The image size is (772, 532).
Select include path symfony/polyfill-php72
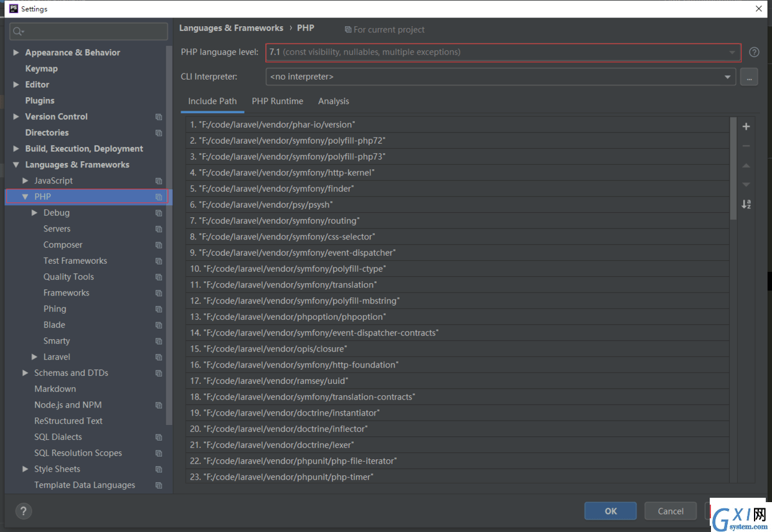click(458, 141)
